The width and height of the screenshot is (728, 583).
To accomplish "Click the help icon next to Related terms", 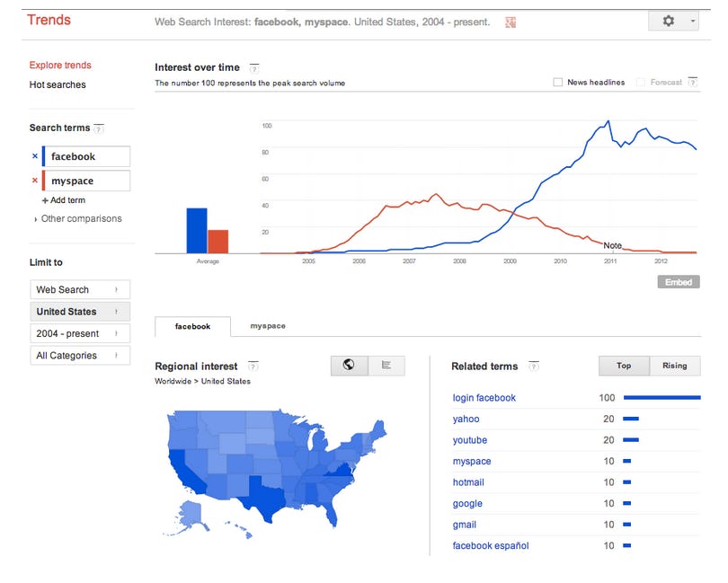I will coord(535,367).
